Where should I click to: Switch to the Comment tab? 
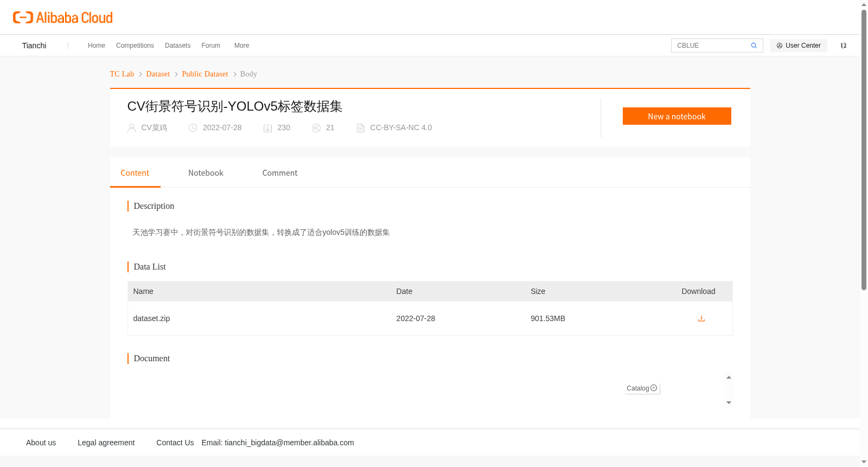pyautogui.click(x=280, y=173)
